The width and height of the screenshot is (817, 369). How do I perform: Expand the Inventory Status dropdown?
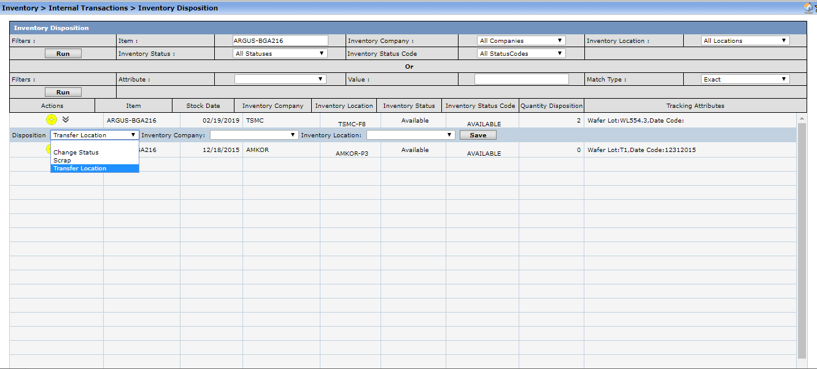coord(280,53)
